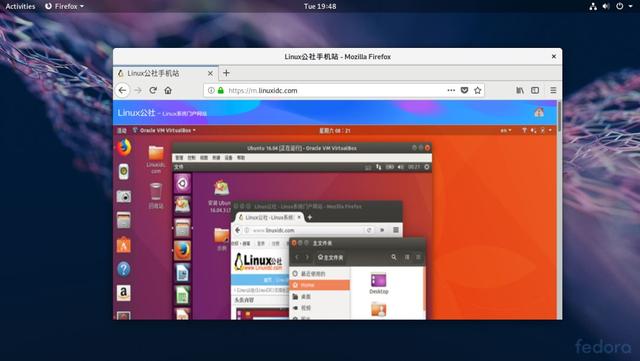Click the green padlock security icon
Screen dimensions: 640x361
[x=221, y=90]
